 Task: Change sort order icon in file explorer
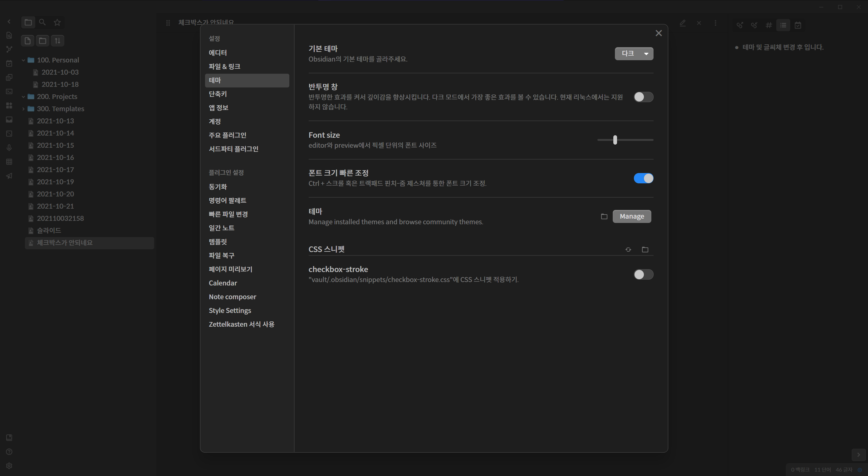click(58, 41)
